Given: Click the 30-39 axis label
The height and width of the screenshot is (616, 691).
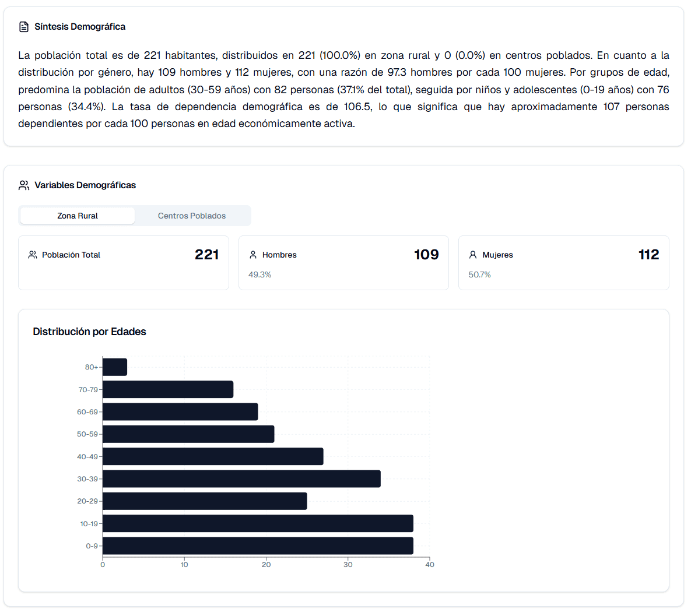Looking at the screenshot, I should (87, 479).
